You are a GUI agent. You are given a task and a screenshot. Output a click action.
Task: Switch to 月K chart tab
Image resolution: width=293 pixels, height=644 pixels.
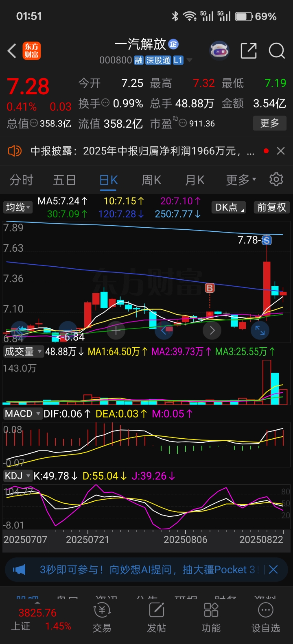coord(195,180)
